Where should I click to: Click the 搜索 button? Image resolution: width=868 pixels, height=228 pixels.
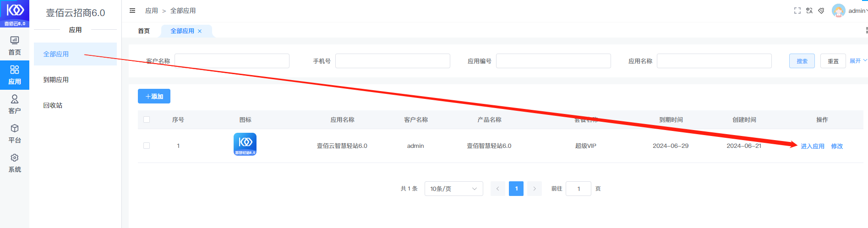coord(802,61)
